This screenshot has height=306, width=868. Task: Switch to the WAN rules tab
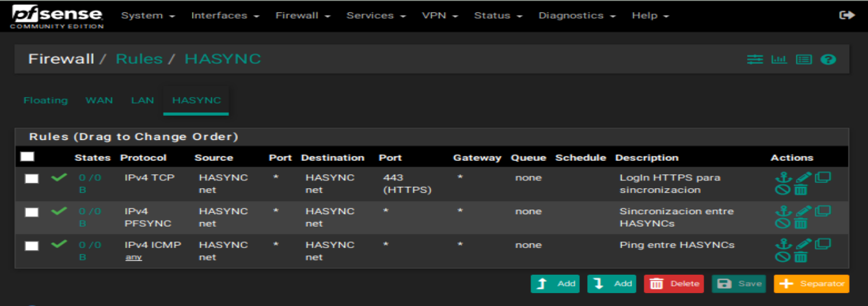(99, 100)
